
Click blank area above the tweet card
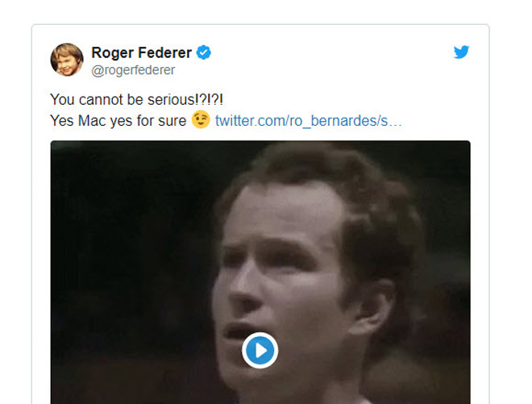[x=258, y=11]
